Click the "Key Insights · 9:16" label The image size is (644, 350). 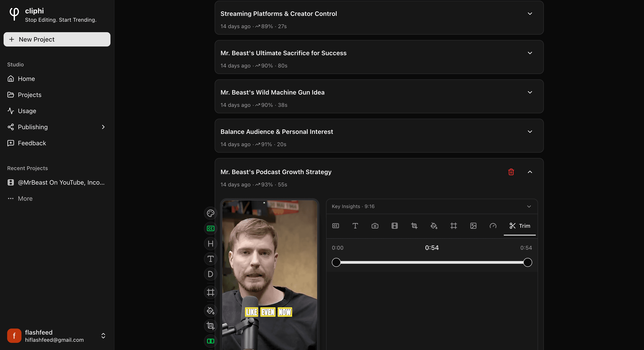(353, 206)
